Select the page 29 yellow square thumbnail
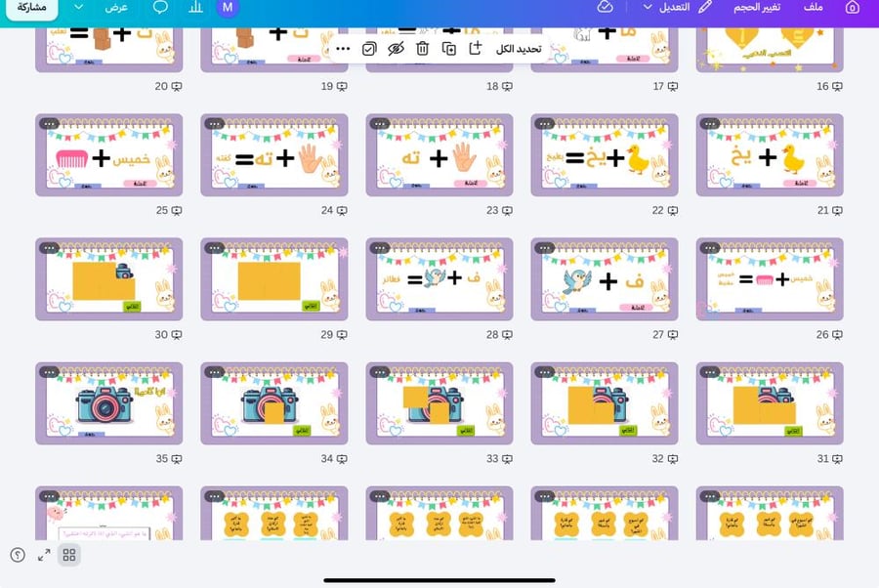Viewport: 879px width, 588px height. click(274, 279)
